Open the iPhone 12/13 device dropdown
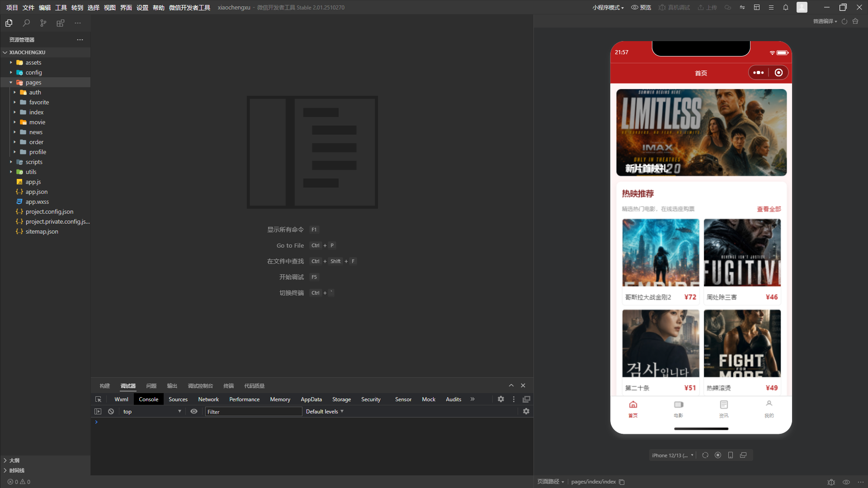 pyautogui.click(x=673, y=455)
